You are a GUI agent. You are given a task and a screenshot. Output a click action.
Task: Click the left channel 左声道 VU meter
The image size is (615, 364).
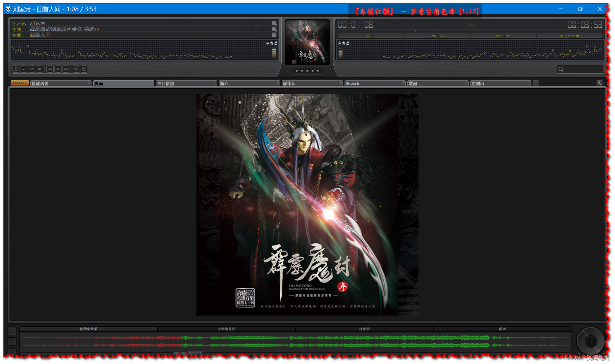pos(274,54)
